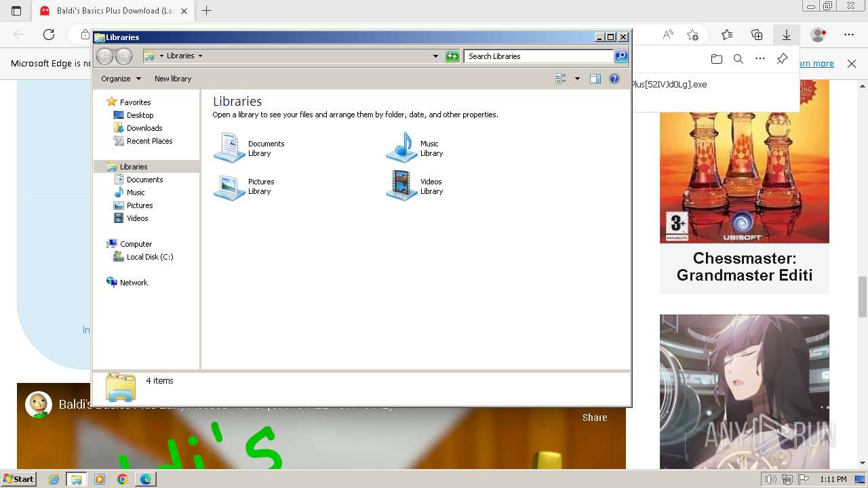Image resolution: width=868 pixels, height=488 pixels.
Task: Open new tab in Edge
Action: 206,11
